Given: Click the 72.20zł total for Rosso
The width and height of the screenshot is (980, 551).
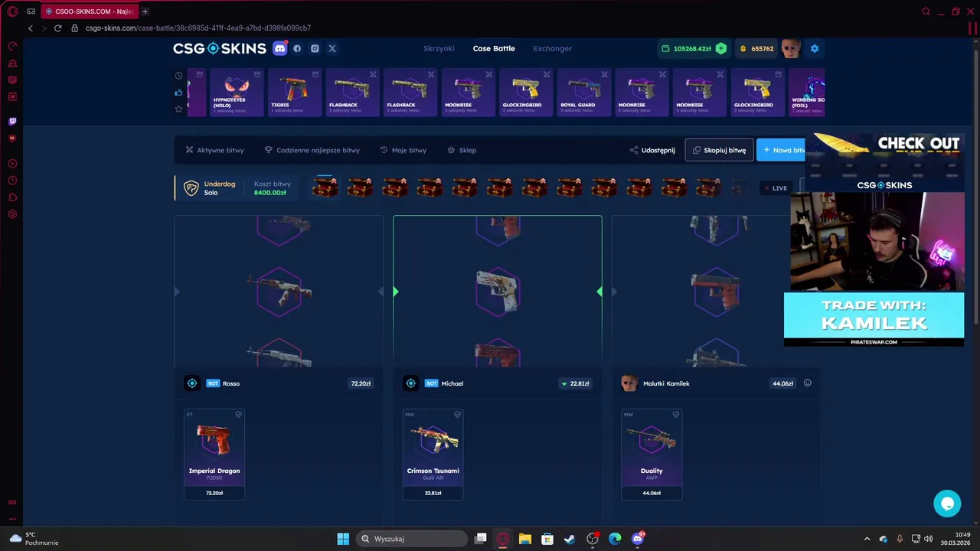Looking at the screenshot, I should click(361, 383).
